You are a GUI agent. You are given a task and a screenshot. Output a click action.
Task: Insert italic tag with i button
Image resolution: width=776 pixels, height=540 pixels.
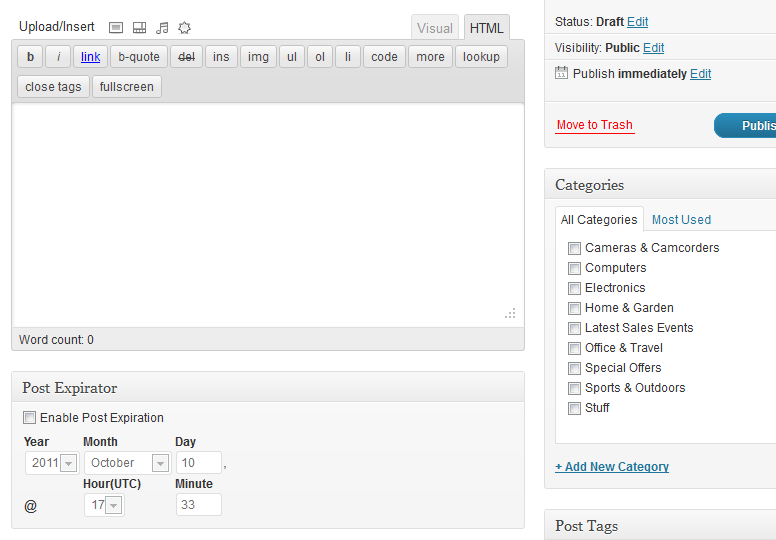[58, 57]
